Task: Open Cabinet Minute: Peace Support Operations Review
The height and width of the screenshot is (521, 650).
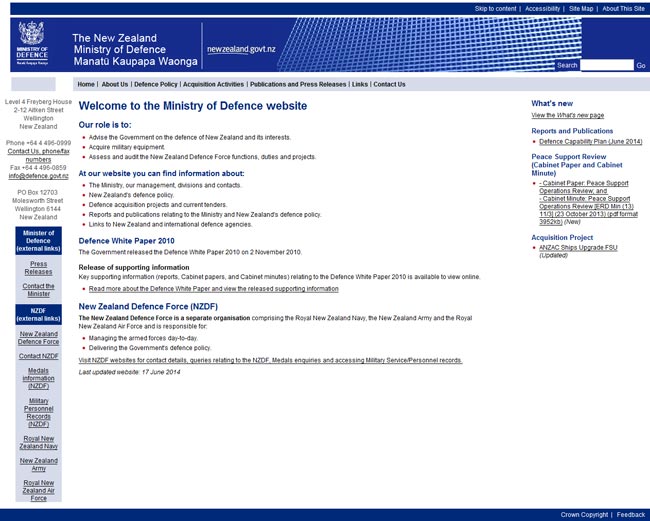Action: [587, 210]
